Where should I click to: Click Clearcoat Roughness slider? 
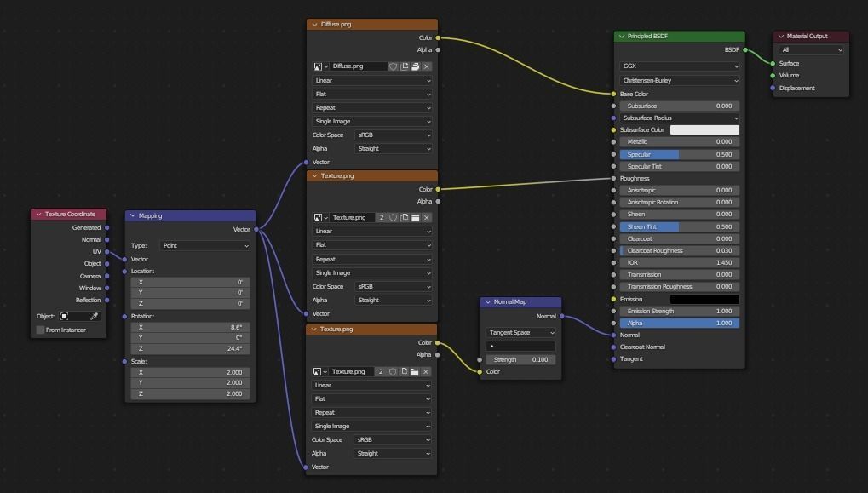680,250
